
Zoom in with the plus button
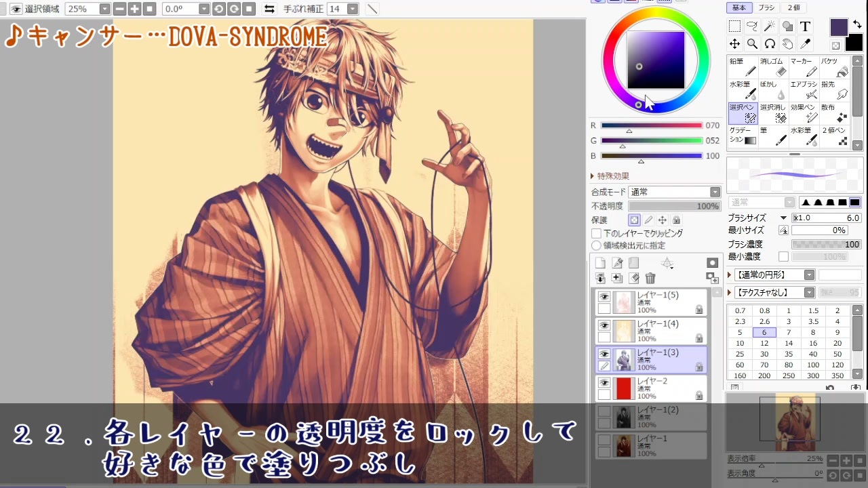134,9
